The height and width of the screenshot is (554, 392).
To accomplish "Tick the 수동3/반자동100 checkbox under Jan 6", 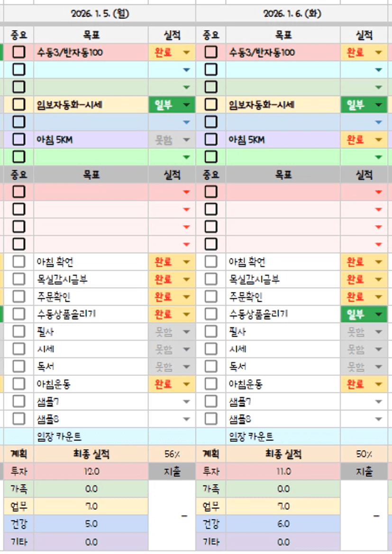I will point(211,52).
